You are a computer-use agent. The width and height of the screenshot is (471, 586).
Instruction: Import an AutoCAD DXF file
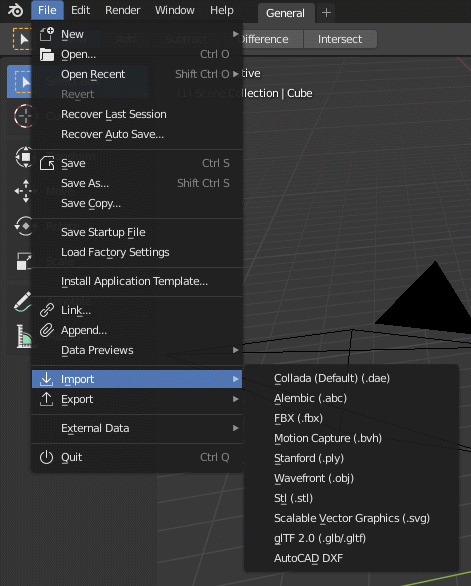coord(351,558)
